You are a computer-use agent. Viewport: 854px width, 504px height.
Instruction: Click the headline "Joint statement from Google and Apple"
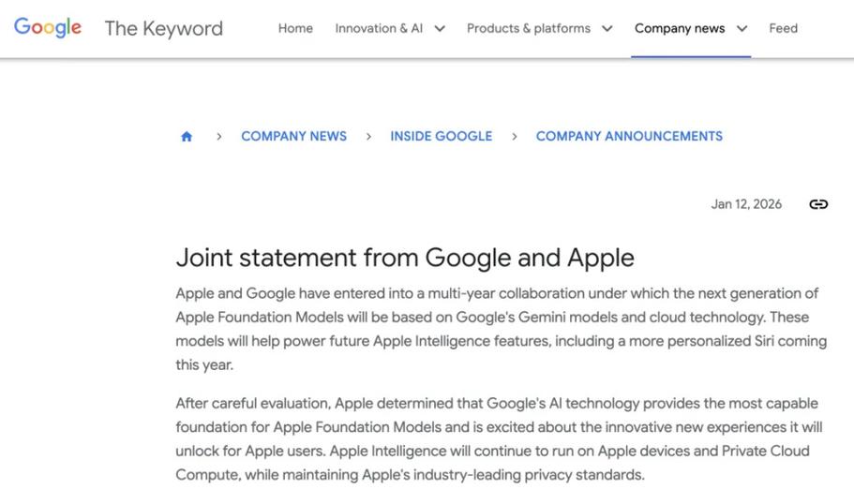pyautogui.click(x=405, y=258)
